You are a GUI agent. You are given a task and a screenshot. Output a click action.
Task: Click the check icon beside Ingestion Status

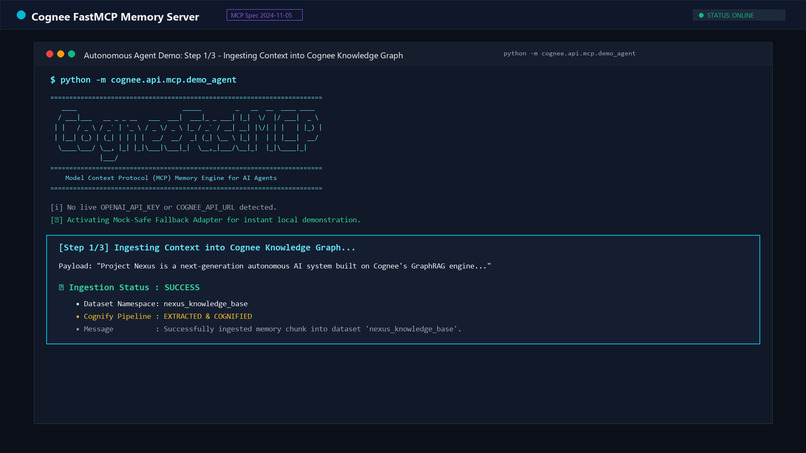(x=61, y=287)
